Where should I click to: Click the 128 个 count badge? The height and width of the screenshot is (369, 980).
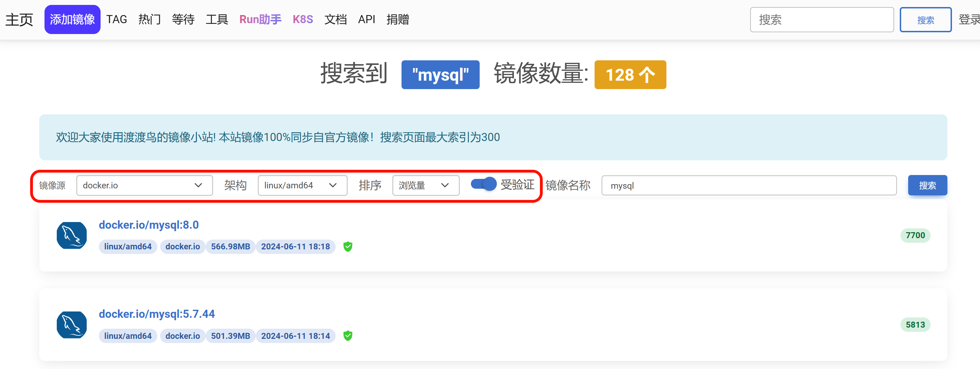(x=630, y=75)
